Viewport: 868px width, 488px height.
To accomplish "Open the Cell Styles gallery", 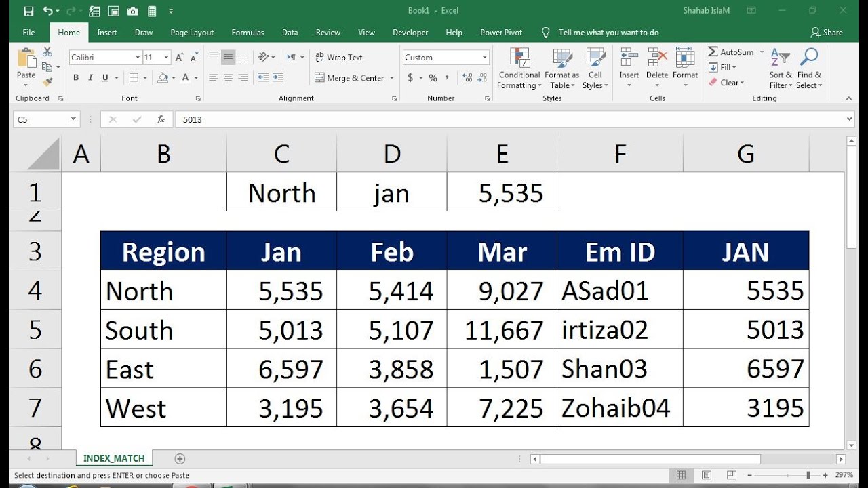I will pos(595,68).
